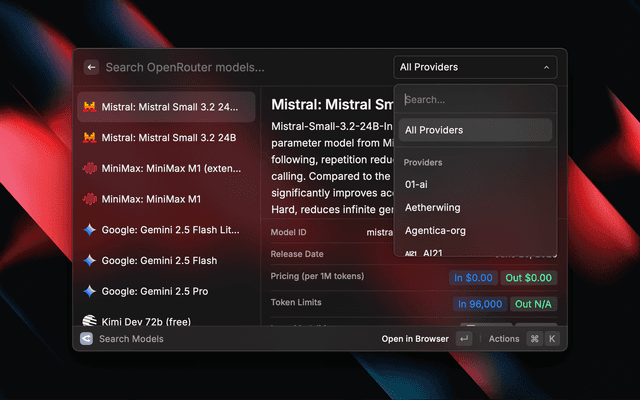Viewport: 640px width, 400px height.
Task: Click the Enter key icon in footer
Action: pyautogui.click(x=463, y=339)
